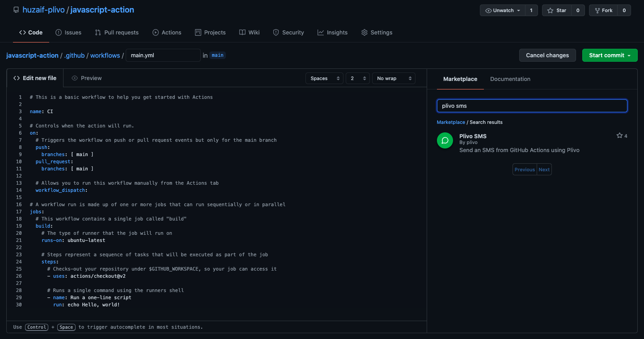Click the Settings gear icon
Viewport: 644px width, 339px height.
[x=364, y=32]
